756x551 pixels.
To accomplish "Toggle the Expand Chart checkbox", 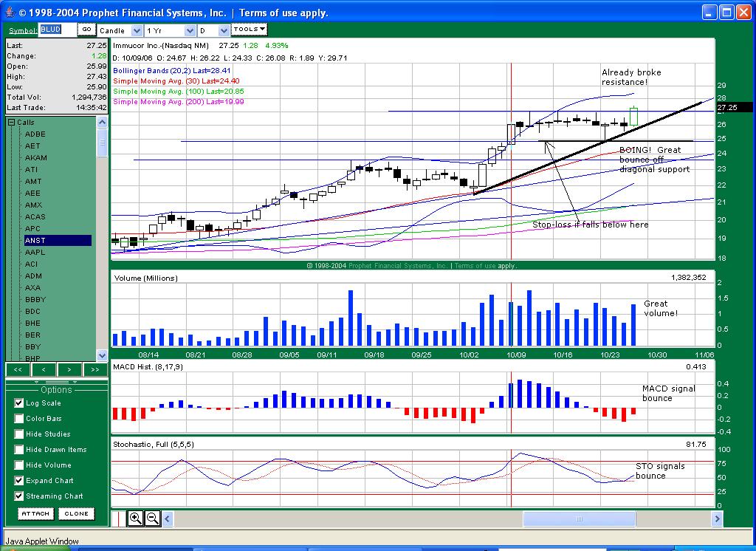I will coord(18,480).
